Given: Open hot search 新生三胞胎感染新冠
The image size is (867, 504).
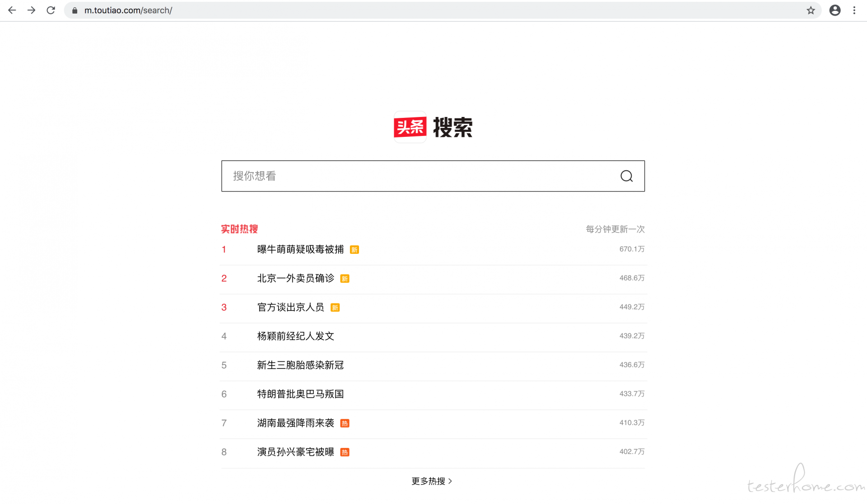Looking at the screenshot, I should [300, 365].
